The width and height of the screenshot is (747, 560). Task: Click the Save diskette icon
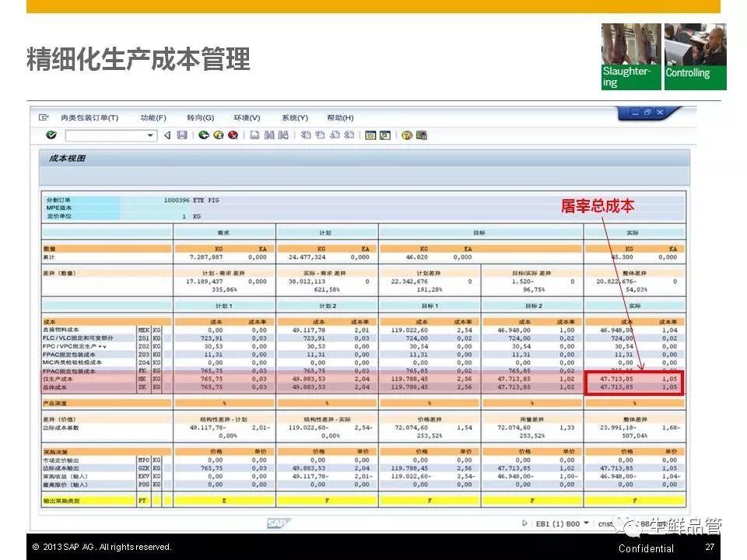[x=182, y=135]
